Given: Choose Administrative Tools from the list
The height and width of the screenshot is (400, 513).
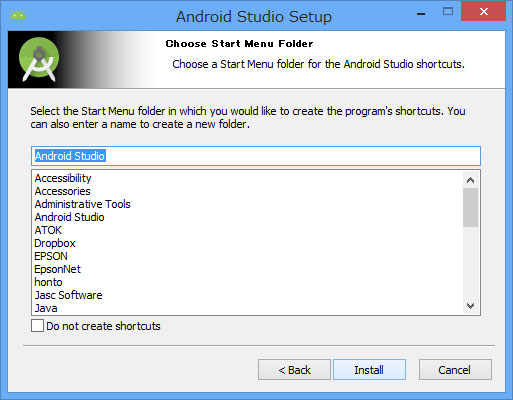Looking at the screenshot, I should pyautogui.click(x=82, y=204).
